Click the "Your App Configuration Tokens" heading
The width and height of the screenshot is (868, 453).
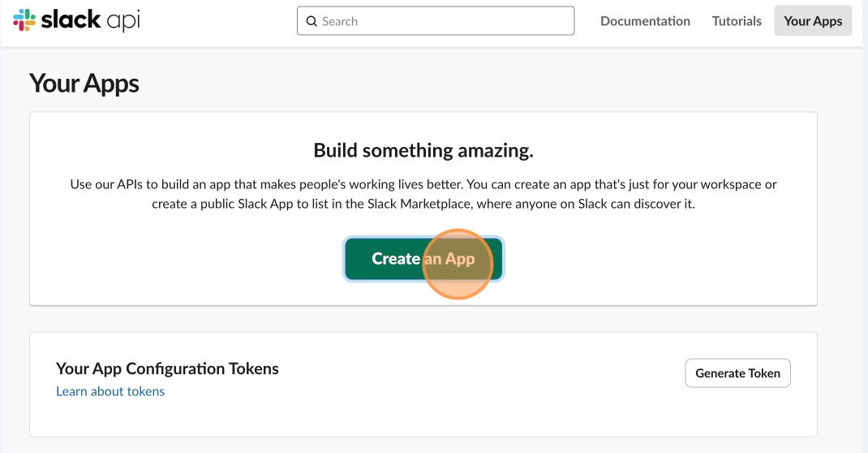click(167, 369)
